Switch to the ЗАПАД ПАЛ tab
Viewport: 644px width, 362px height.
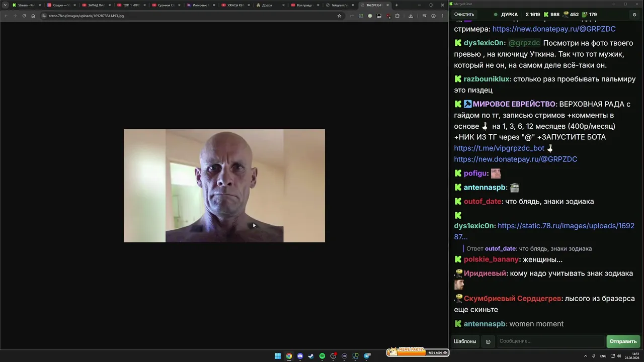click(x=96, y=5)
